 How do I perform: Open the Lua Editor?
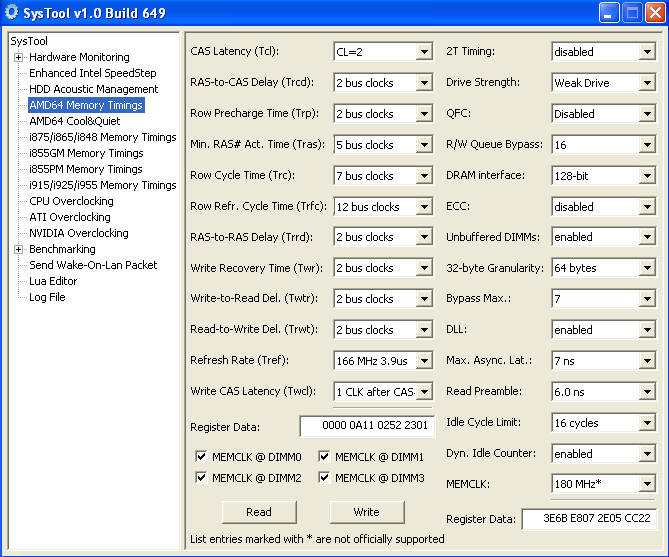coord(53,281)
